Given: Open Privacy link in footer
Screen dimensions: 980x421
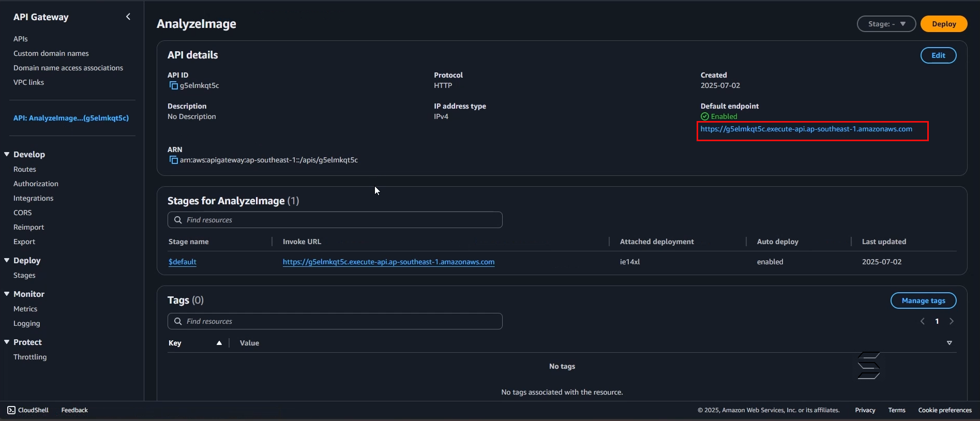Looking at the screenshot, I should click(x=865, y=410).
